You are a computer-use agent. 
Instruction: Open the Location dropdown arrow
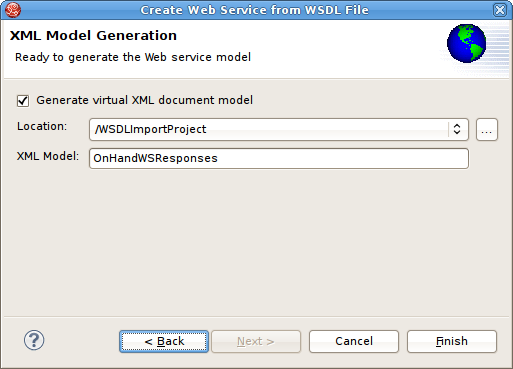457,129
